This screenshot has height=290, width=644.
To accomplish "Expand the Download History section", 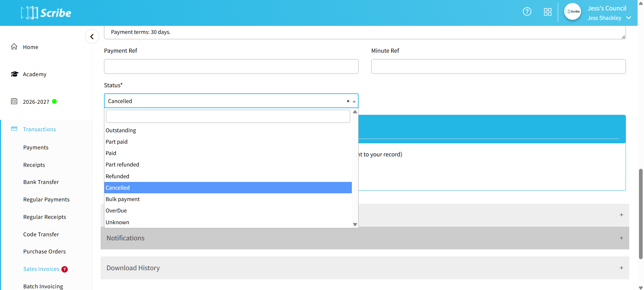I will click(x=621, y=268).
